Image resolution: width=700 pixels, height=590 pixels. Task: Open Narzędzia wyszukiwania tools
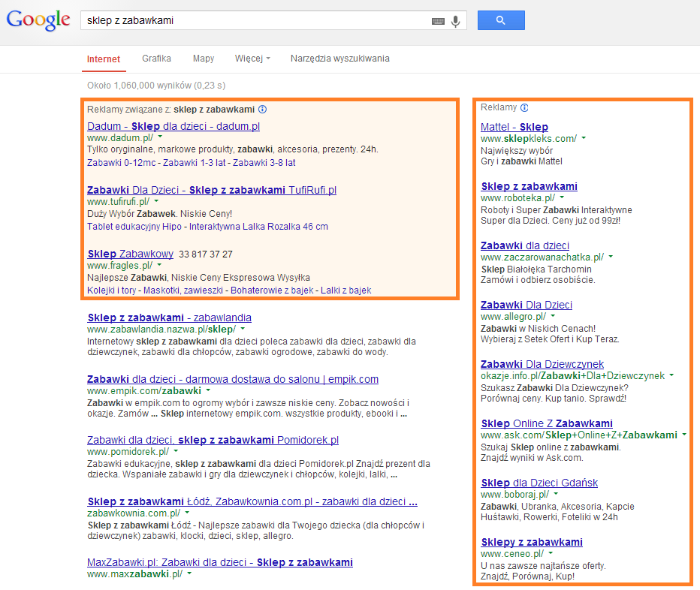(x=339, y=59)
